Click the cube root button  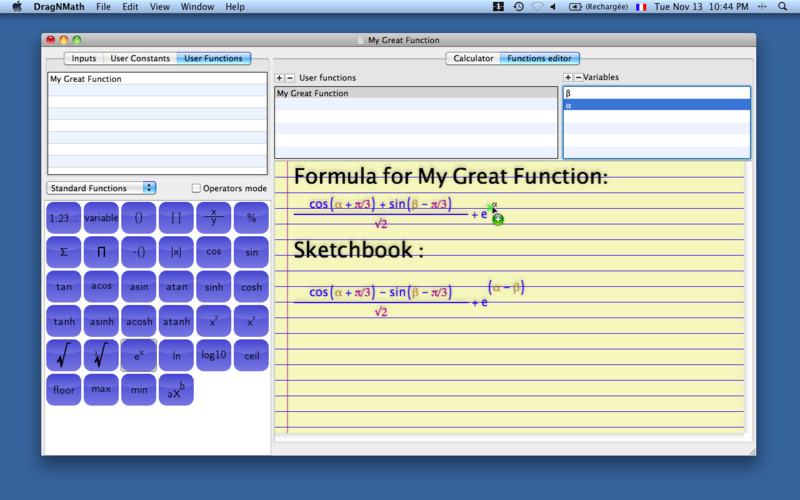(101, 355)
